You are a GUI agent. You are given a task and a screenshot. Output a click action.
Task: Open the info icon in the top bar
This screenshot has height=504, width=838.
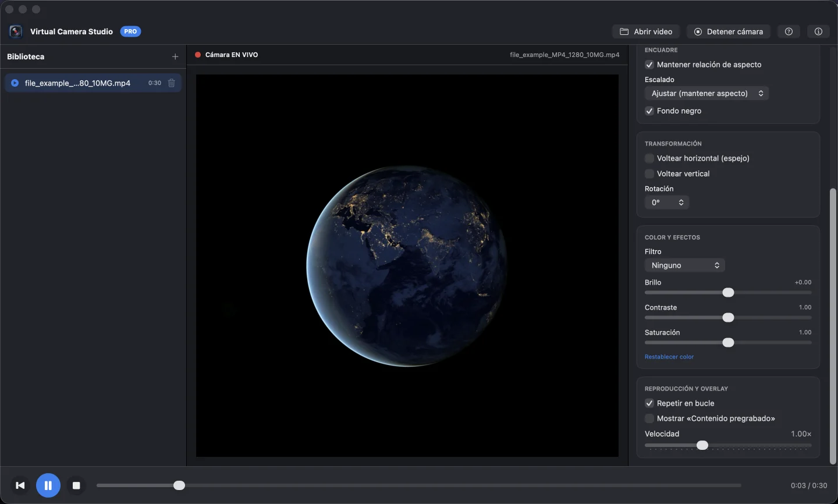point(818,31)
